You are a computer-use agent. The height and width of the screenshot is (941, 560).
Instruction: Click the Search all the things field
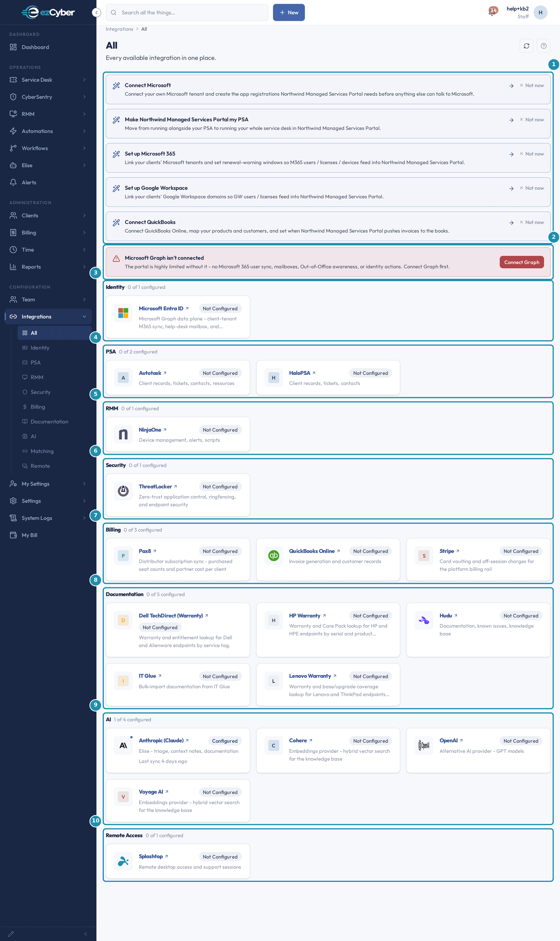click(187, 12)
